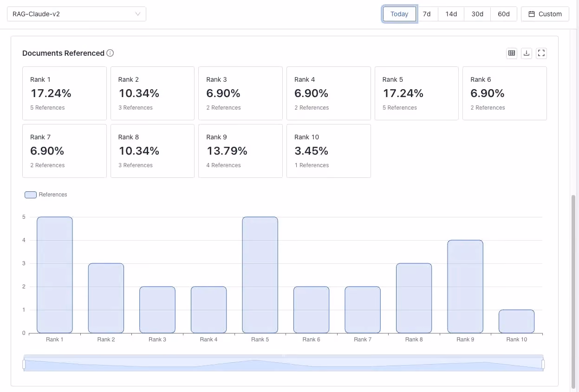
Task: Click the Rank 4 stat card
Action: [329, 93]
